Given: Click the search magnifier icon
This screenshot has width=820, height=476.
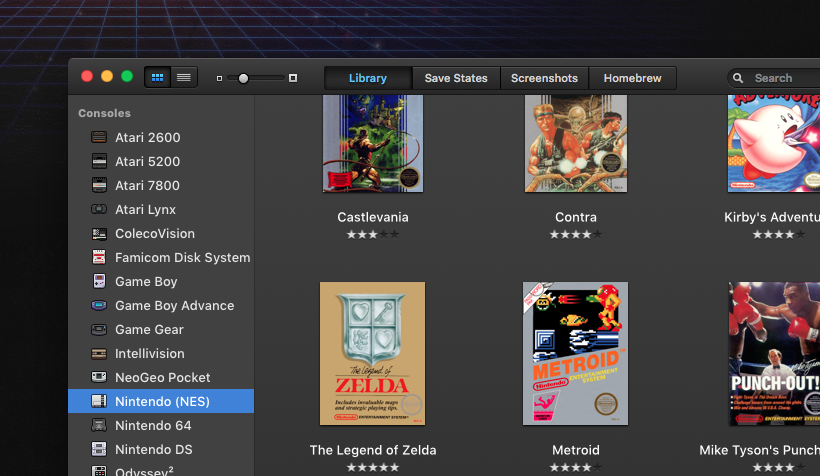Looking at the screenshot, I should click(739, 78).
